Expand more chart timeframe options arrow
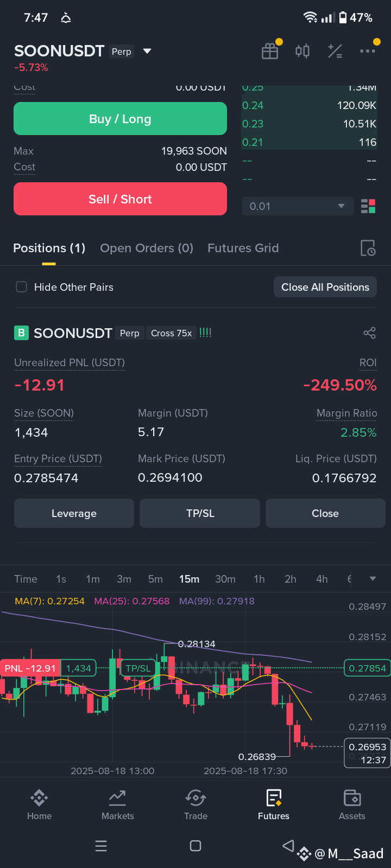This screenshot has height=868, width=391. point(373,579)
